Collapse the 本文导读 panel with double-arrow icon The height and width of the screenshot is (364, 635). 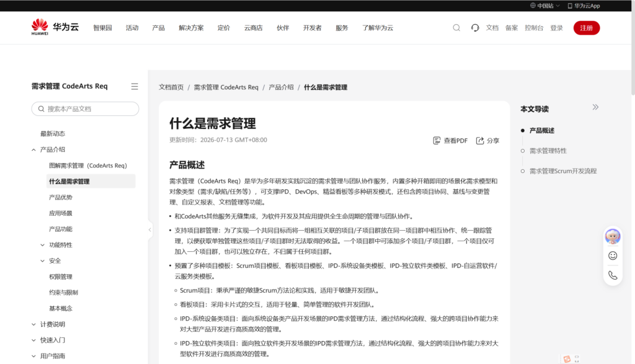tap(595, 107)
